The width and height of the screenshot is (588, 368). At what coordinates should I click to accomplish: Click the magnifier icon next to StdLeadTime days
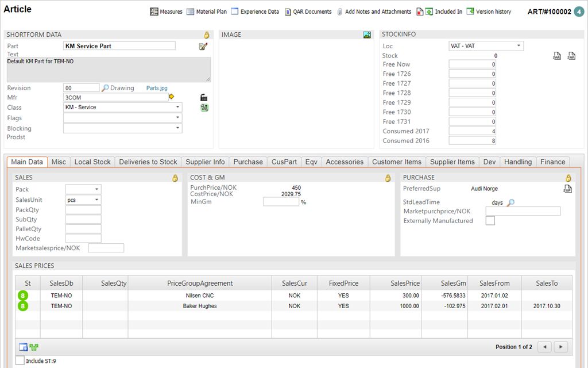click(510, 202)
